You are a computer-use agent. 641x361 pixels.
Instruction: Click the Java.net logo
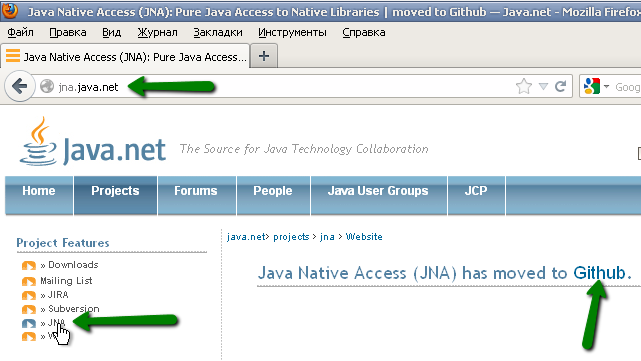(93, 142)
